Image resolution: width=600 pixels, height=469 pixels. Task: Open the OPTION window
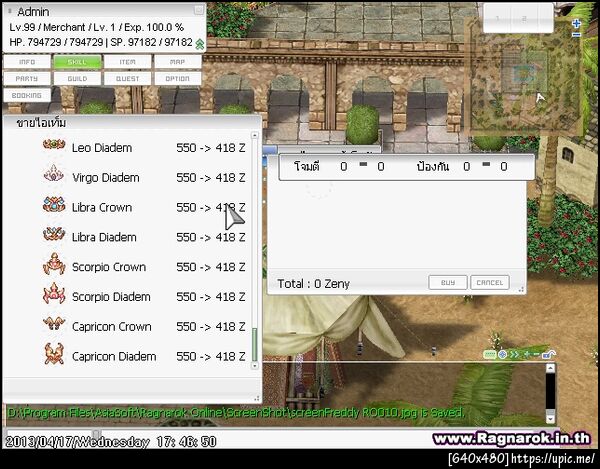[178, 78]
